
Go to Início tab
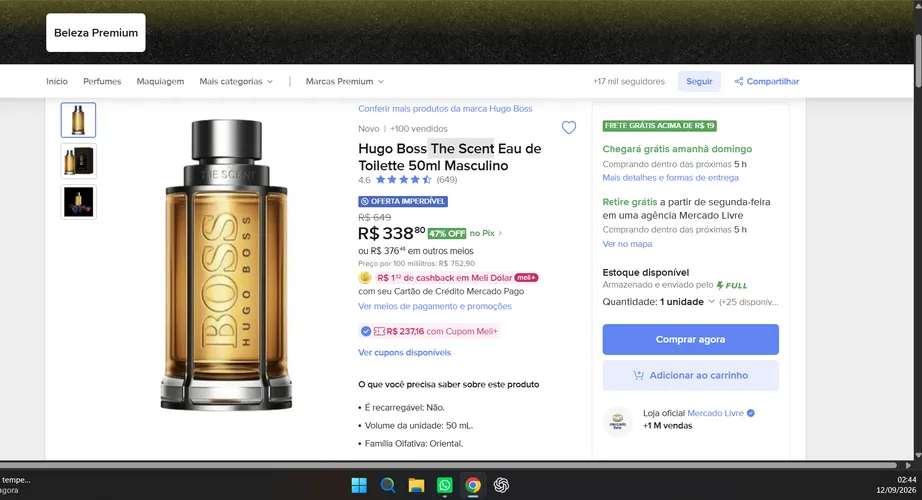click(x=57, y=81)
